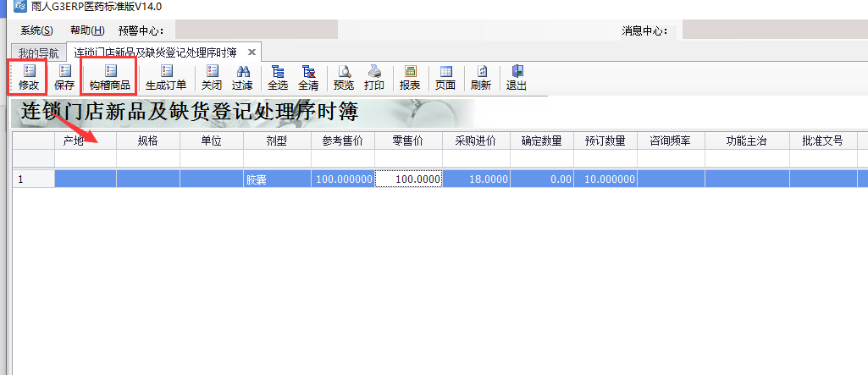This screenshot has width=868, height=375.
Task: Close the 连锁门店新品及缺货登记处理序时簿 tab
Action: pos(252,52)
